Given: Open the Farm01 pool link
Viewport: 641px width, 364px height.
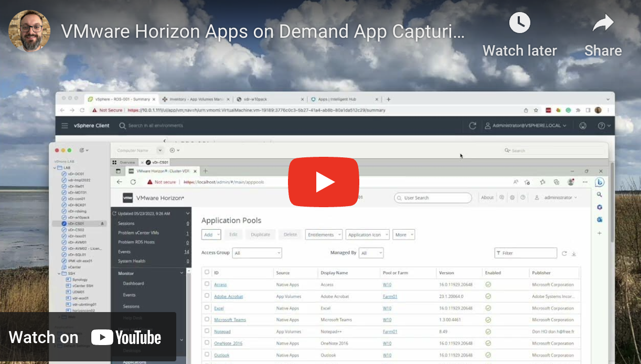Looking at the screenshot, I should (390, 296).
